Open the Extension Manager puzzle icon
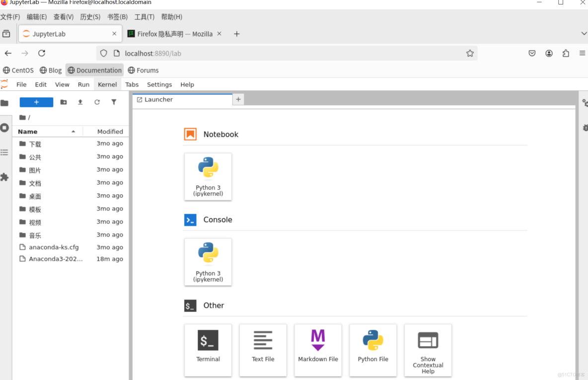The height and width of the screenshot is (380, 588). (x=4, y=177)
